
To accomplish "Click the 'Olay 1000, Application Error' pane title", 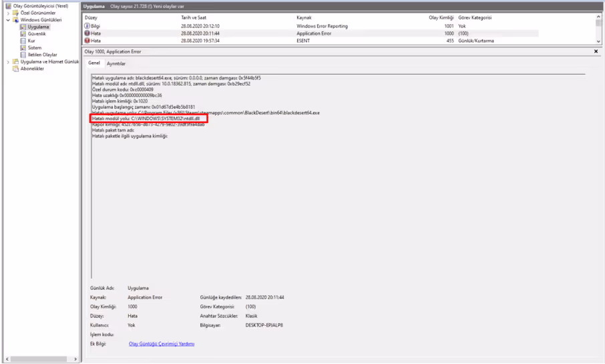I will 113,51.
